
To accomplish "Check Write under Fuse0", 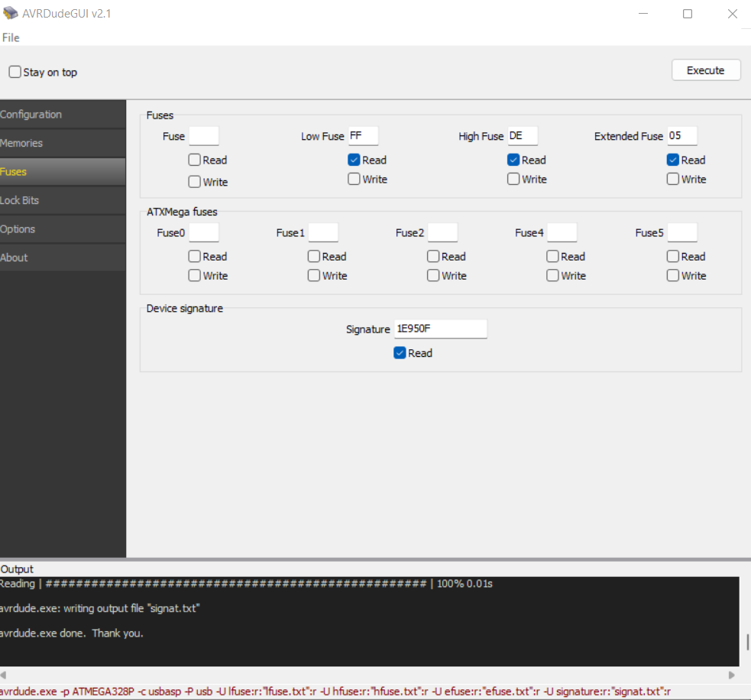I will tap(195, 276).
